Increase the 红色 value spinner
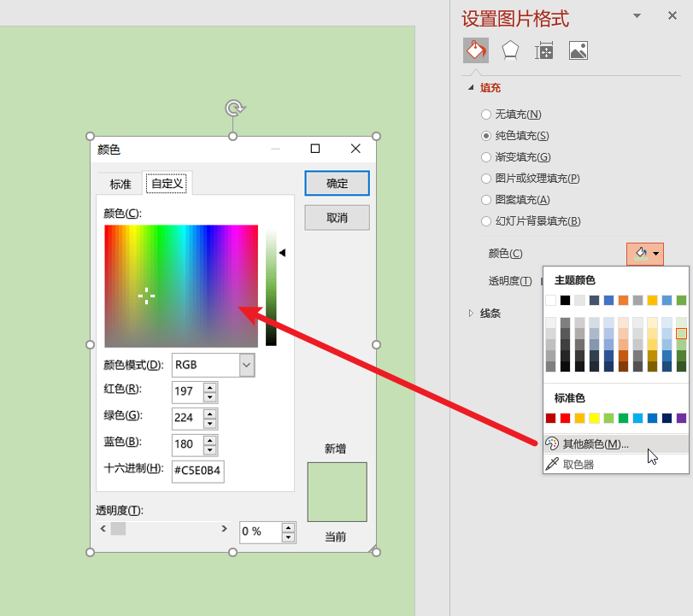Image resolution: width=693 pixels, height=616 pixels. (210, 388)
